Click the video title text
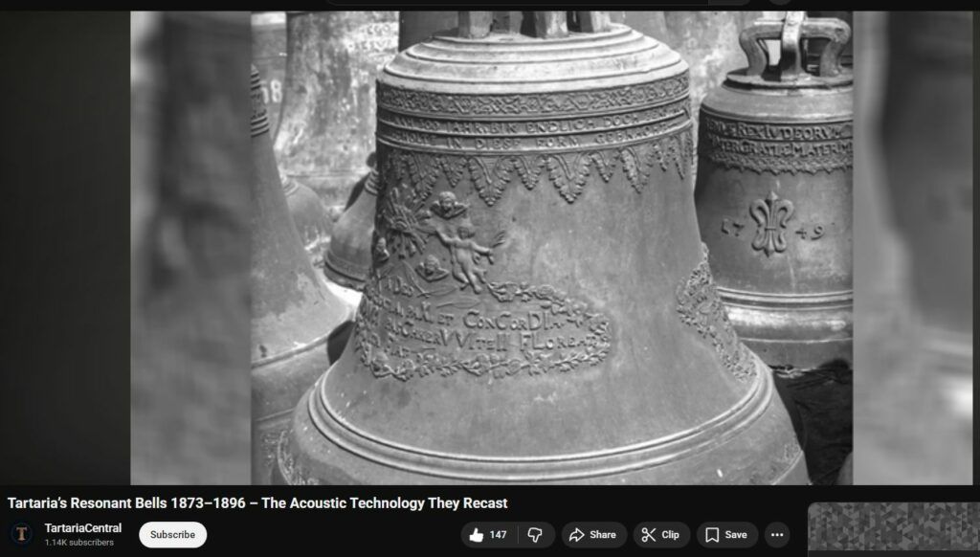The height and width of the screenshot is (557, 980). (x=257, y=503)
